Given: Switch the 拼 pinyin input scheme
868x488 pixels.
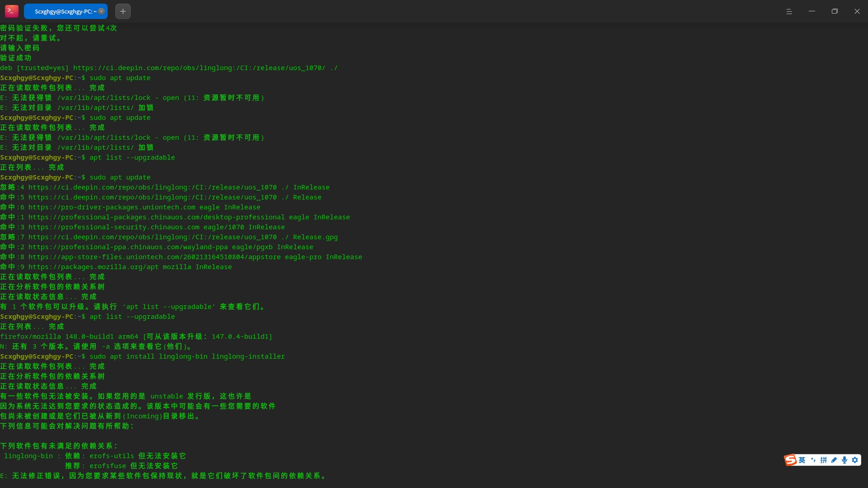Looking at the screenshot, I should pyautogui.click(x=824, y=460).
